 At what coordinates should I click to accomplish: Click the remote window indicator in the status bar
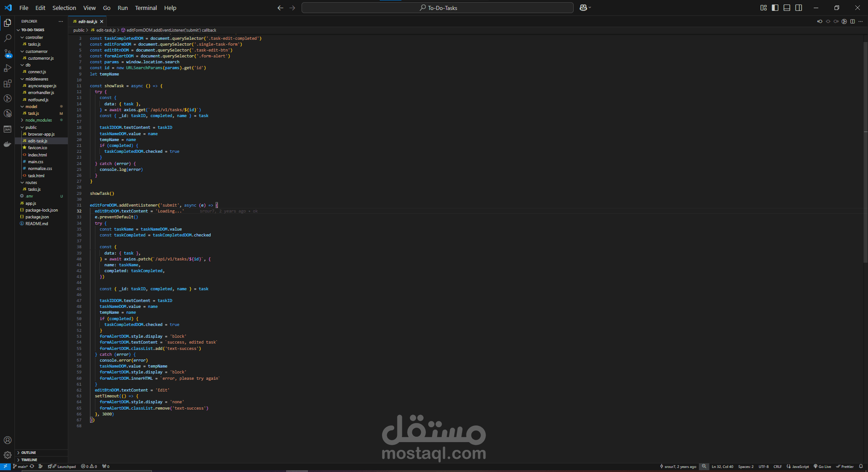(5, 467)
